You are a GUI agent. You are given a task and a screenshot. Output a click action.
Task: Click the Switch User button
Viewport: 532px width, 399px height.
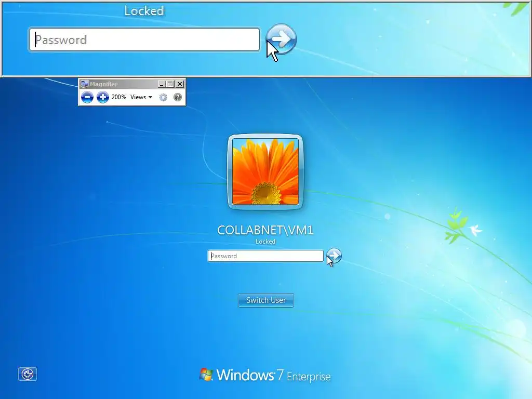pos(266,300)
